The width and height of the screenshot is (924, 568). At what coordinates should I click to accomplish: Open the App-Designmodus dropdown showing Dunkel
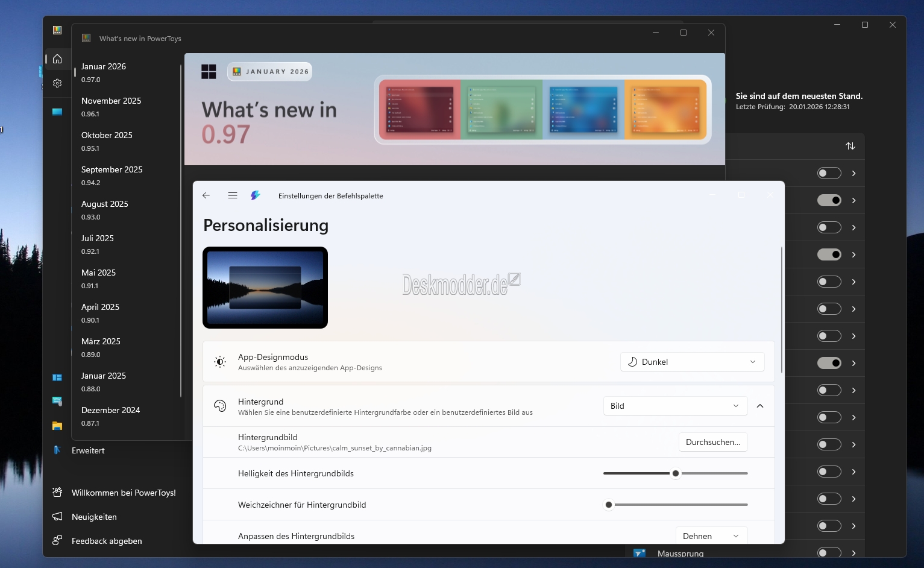(x=692, y=362)
